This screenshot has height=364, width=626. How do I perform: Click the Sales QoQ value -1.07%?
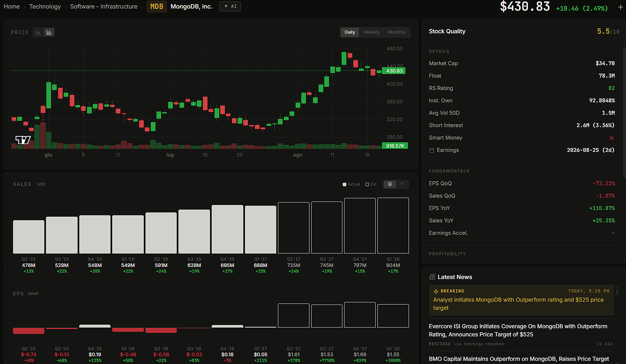click(x=605, y=196)
